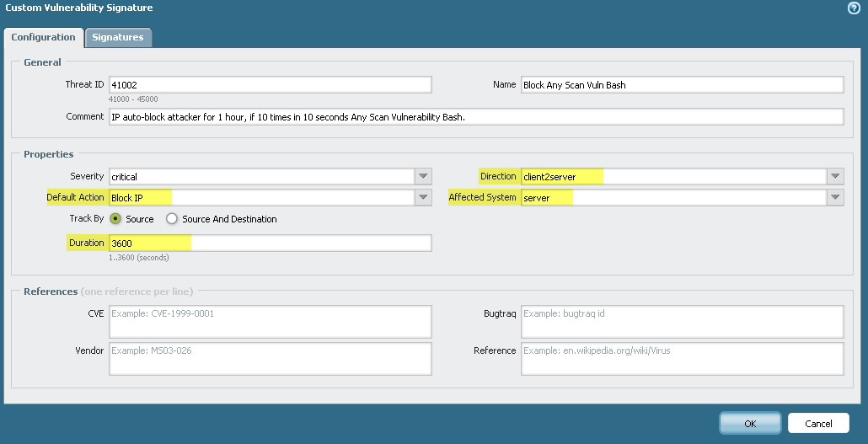Viewport: 868px width, 444px height.
Task: Switch to the Signatures tab
Action: (x=118, y=37)
